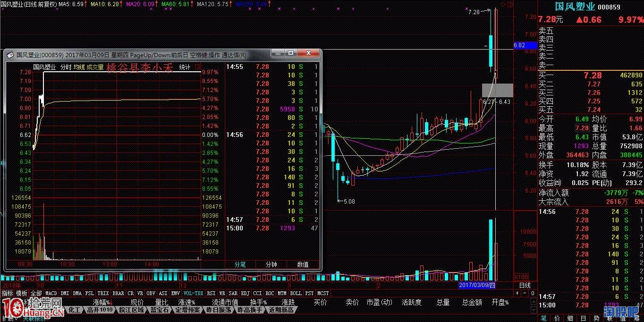Open the 指标 indicator menu
This screenshot has width=644, height=322.
pyautogui.click(x=7, y=293)
